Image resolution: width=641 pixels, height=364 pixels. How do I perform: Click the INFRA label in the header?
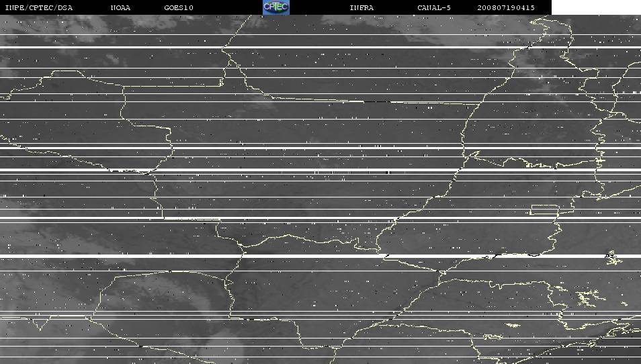361,8
